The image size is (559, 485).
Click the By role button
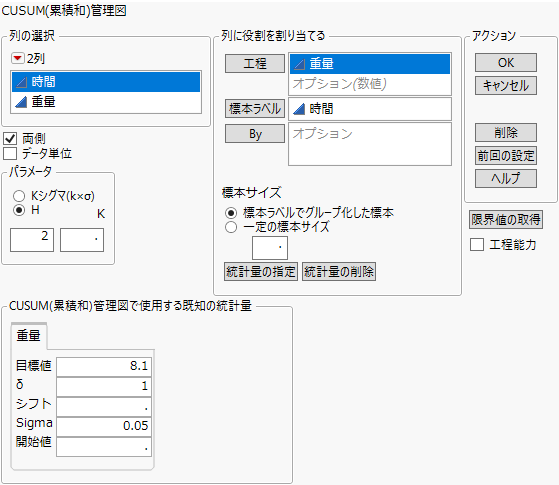tap(255, 134)
